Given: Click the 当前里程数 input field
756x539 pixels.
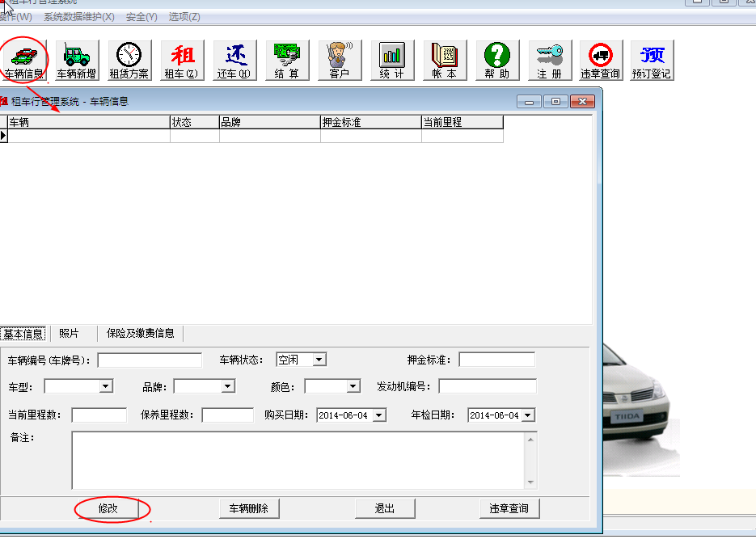Looking at the screenshot, I should click(99, 415).
